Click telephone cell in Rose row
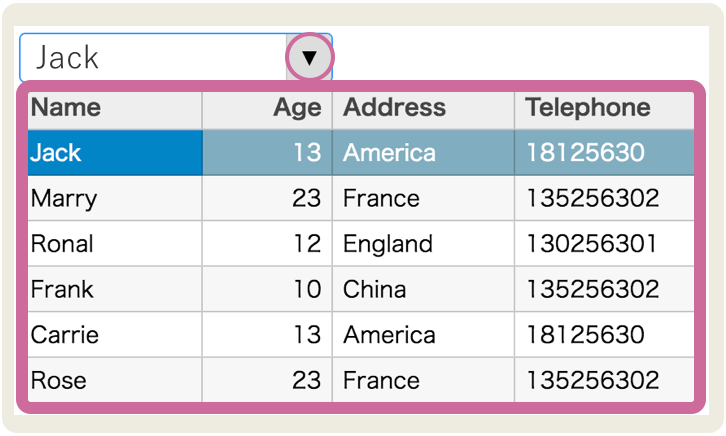 point(604,380)
